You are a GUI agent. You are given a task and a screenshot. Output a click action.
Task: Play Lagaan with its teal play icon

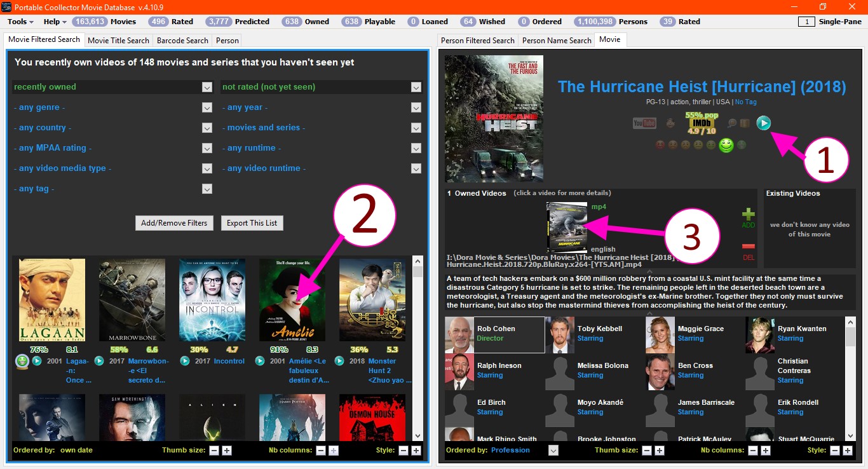(x=37, y=361)
